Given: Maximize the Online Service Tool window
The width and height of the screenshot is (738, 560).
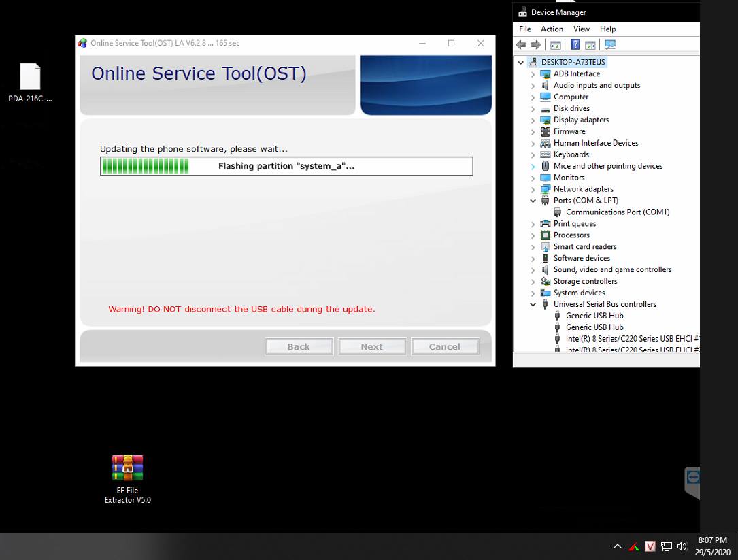Looking at the screenshot, I should point(452,43).
